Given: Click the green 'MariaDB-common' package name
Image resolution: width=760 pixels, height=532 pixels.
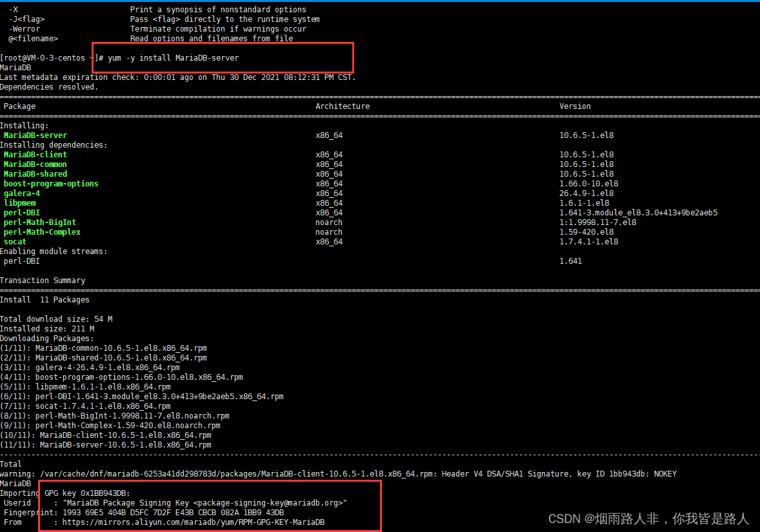Looking at the screenshot, I should (35, 164).
